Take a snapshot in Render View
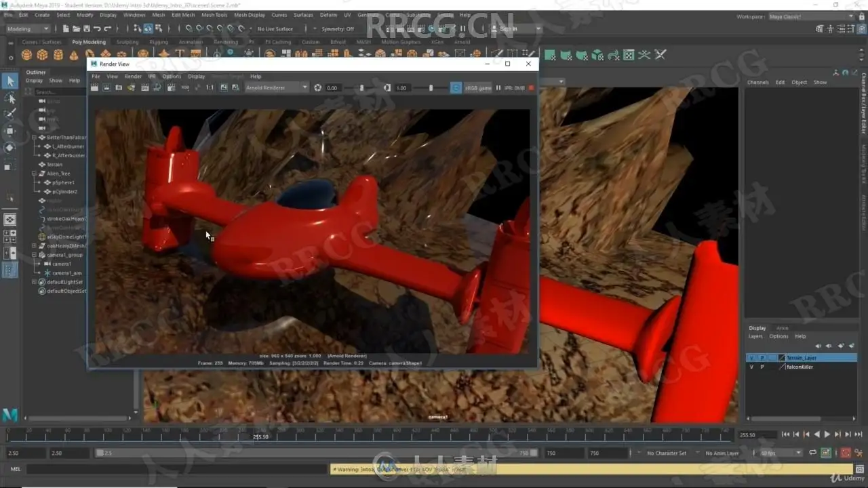The width and height of the screenshot is (868, 488). 119,87
